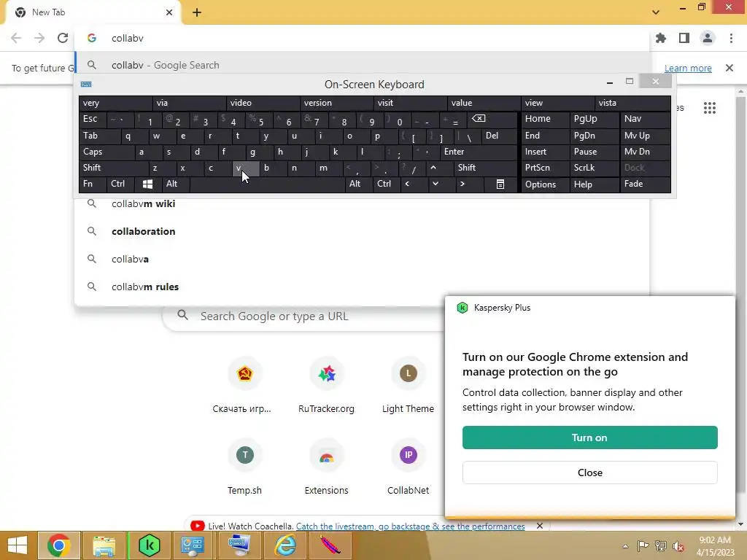This screenshot has height=560, width=747.
Task: Open Google apps grid icon
Action: tap(710, 108)
